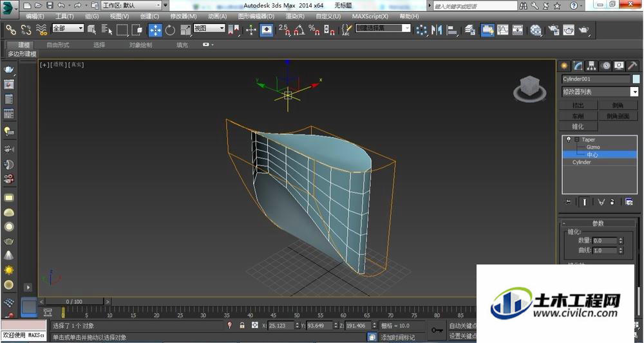Screen dimensions: 644x343
Task: Open the Render Setup teapot icon
Action: 553,30
